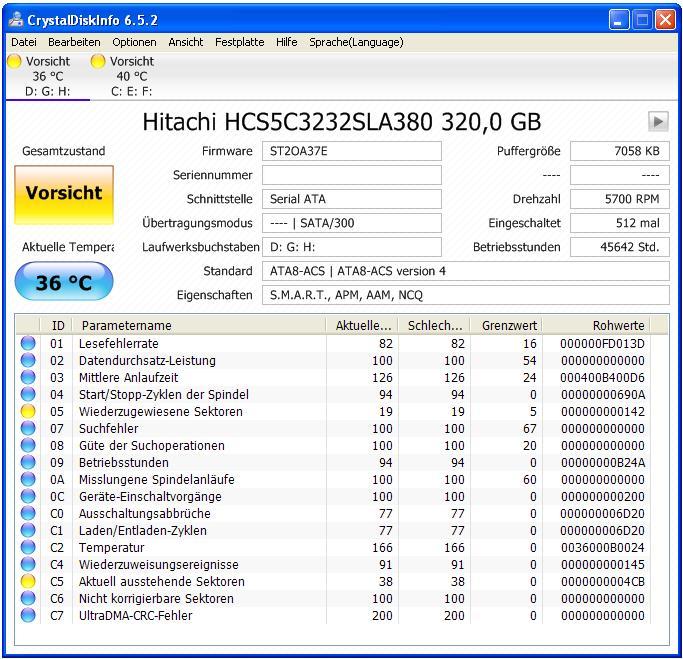This screenshot has height=659, width=683.
Task: Click the blue status icon for Suchfehler
Action: click(28, 428)
